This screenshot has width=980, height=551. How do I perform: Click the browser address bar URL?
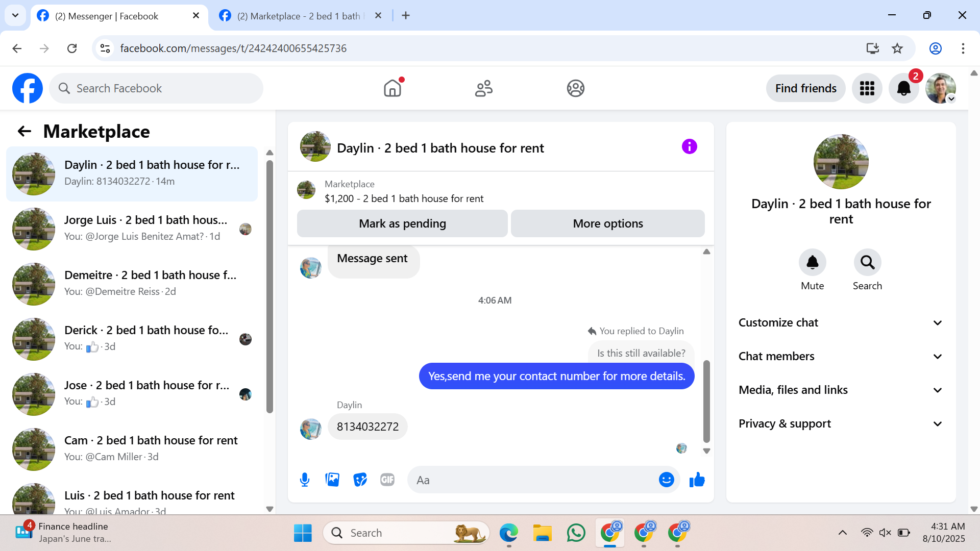[x=233, y=48]
